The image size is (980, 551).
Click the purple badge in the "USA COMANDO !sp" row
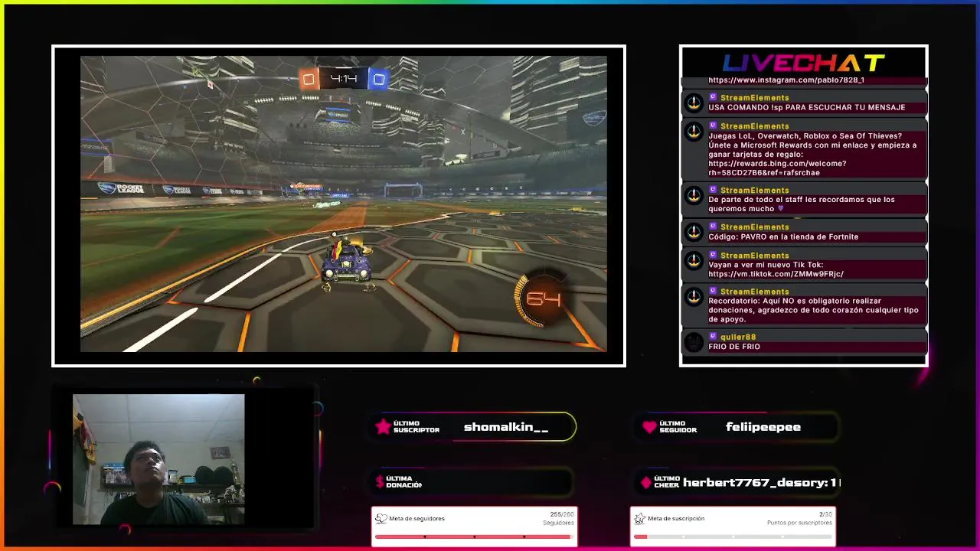pyautogui.click(x=713, y=98)
